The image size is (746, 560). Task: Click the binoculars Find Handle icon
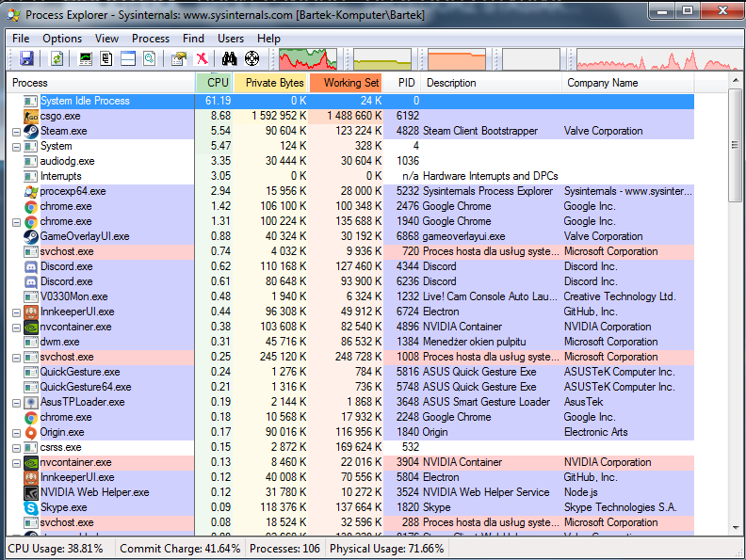pos(229,59)
